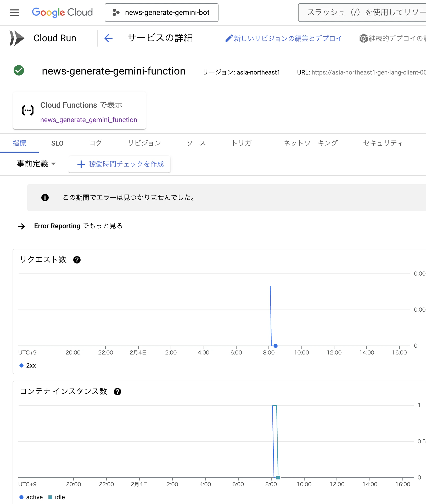This screenshot has height=504, width=426.
Task: Toggle the idle legend series
Action: click(57, 497)
